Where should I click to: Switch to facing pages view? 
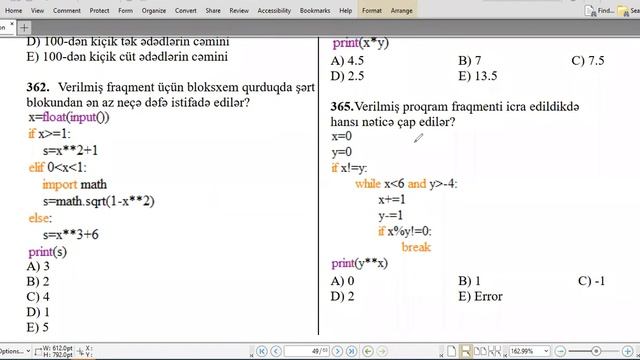click(480, 351)
